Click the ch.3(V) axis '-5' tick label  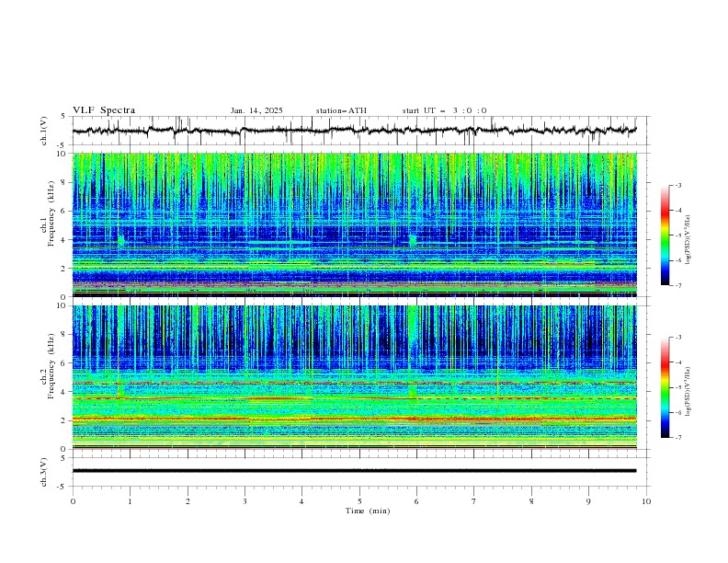coord(63,487)
